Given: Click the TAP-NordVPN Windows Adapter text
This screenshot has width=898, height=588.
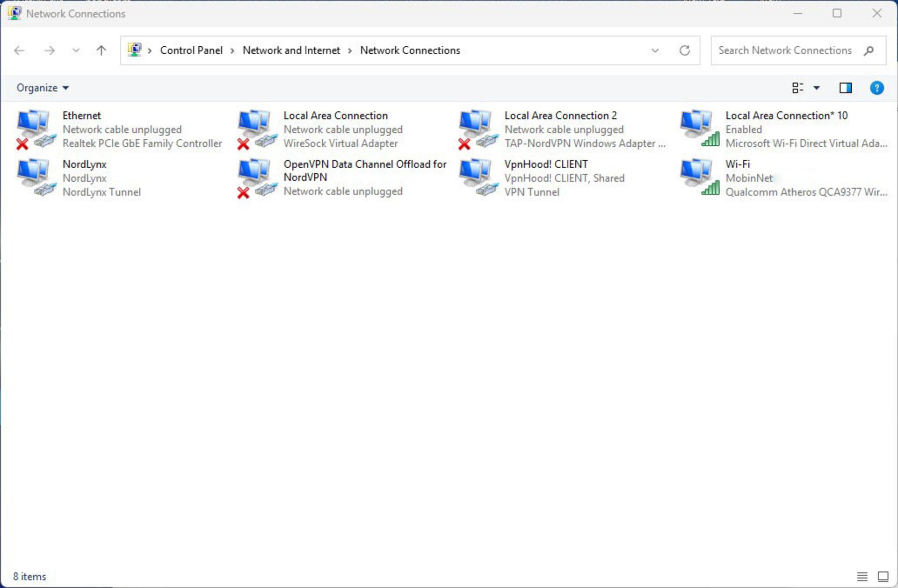Looking at the screenshot, I should click(x=585, y=143).
